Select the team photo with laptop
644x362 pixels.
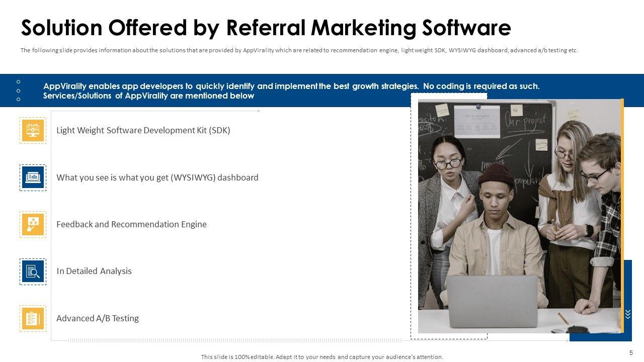pos(519,216)
